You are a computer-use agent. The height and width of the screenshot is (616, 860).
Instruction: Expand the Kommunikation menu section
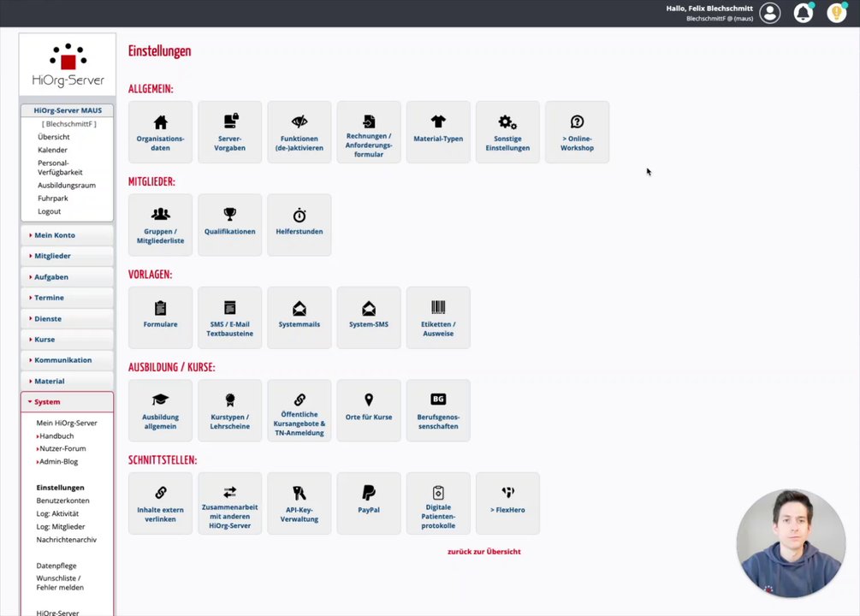pos(67,360)
